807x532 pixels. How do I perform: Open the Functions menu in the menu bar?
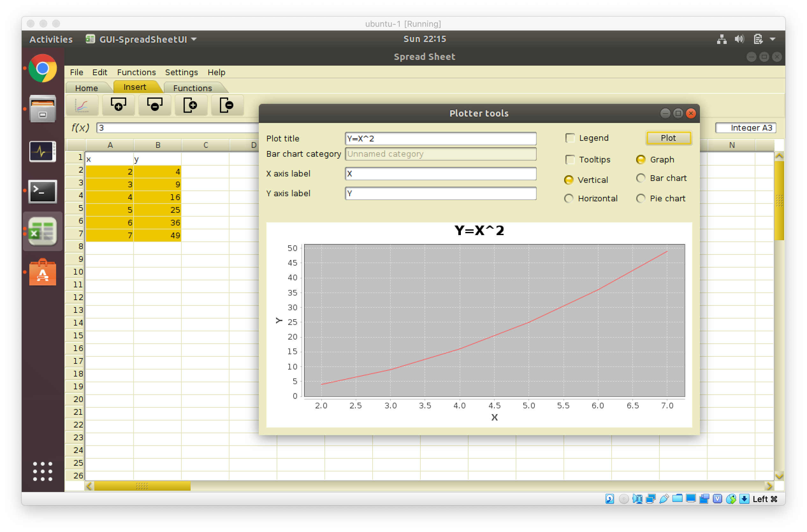pyautogui.click(x=136, y=72)
